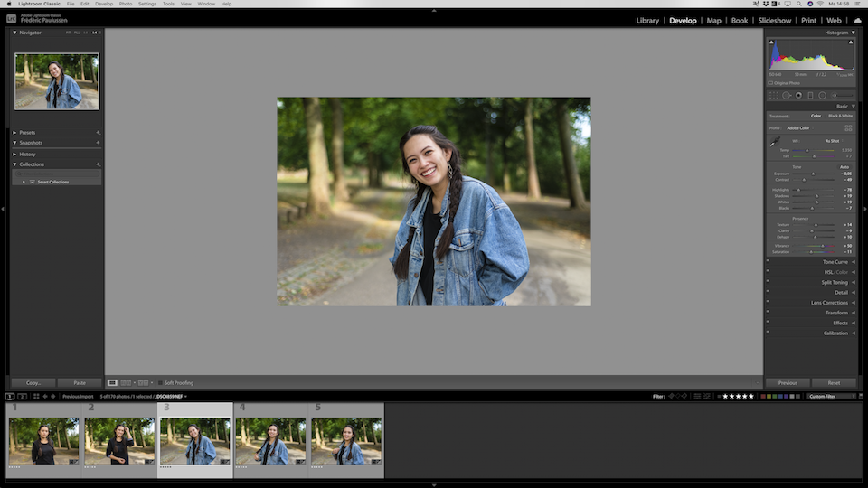Toggle shadow clipping indicator in histogram
The width and height of the screenshot is (868, 488).
tap(771, 42)
